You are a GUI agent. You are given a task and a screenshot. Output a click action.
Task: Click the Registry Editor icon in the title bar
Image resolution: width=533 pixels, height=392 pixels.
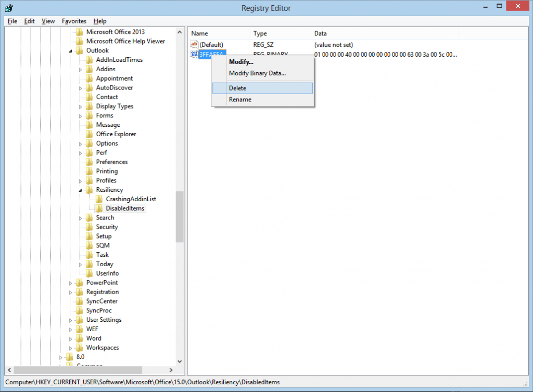[x=9, y=8]
